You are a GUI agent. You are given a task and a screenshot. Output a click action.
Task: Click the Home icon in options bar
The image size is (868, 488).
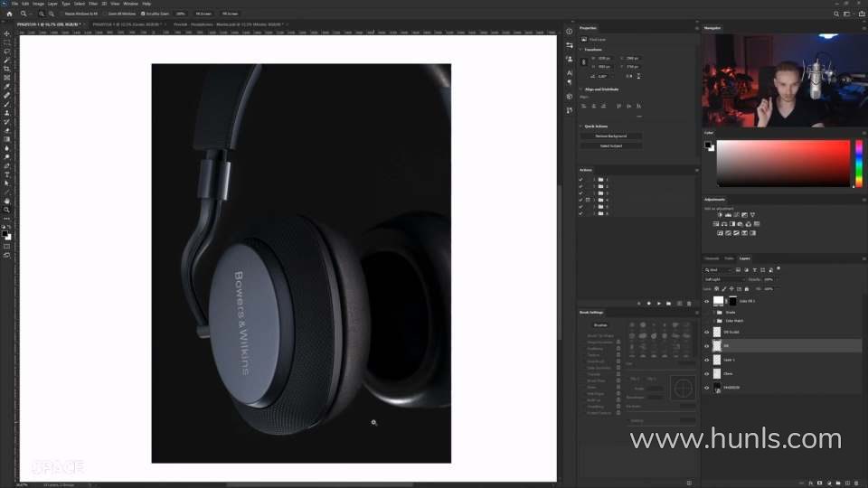pyautogui.click(x=9, y=14)
